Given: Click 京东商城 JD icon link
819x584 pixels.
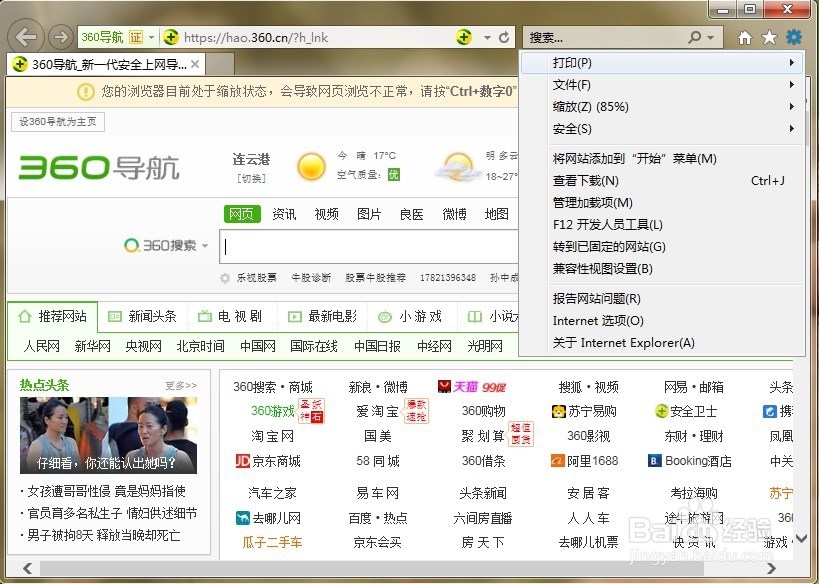Looking at the screenshot, I should tap(268, 461).
